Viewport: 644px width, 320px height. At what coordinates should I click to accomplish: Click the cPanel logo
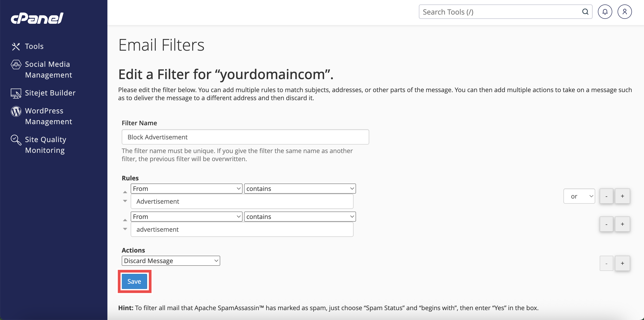37,18
